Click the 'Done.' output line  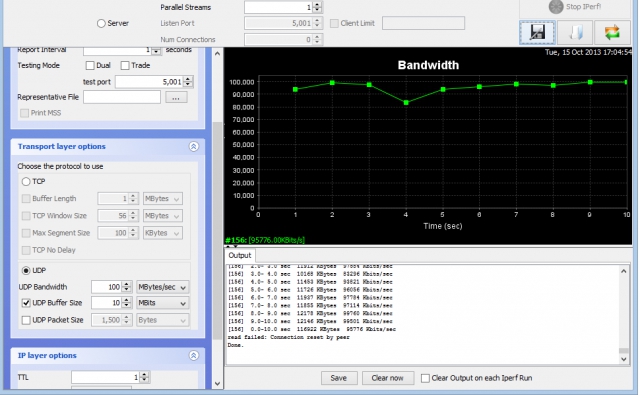pyautogui.click(x=236, y=345)
